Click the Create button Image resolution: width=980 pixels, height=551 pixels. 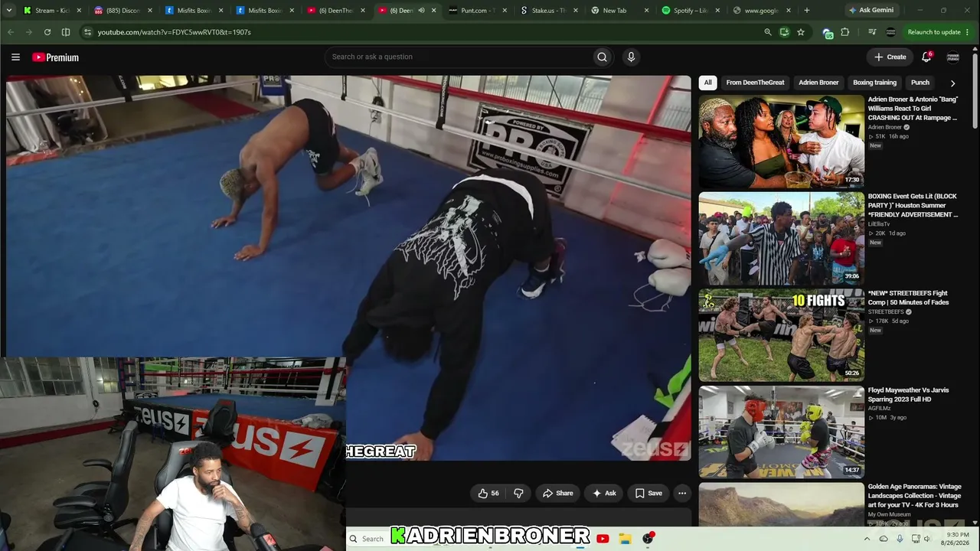tap(890, 57)
